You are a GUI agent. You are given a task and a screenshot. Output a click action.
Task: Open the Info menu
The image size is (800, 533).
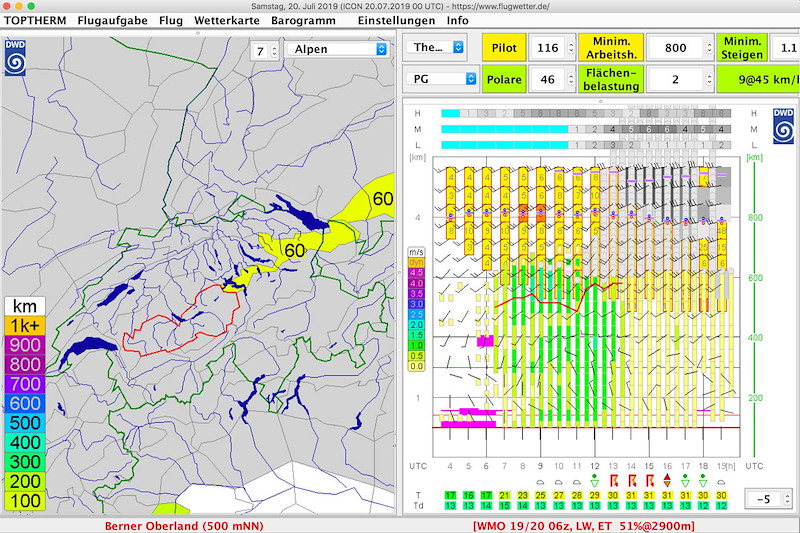click(458, 20)
